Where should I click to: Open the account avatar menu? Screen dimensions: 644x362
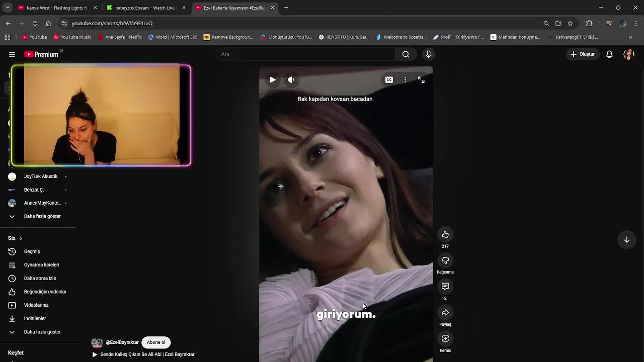point(628,54)
